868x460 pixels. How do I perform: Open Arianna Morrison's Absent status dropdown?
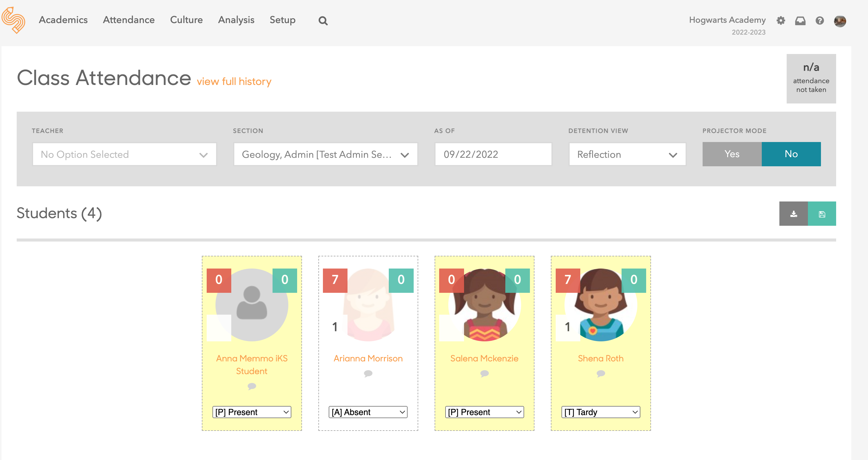pyautogui.click(x=368, y=412)
